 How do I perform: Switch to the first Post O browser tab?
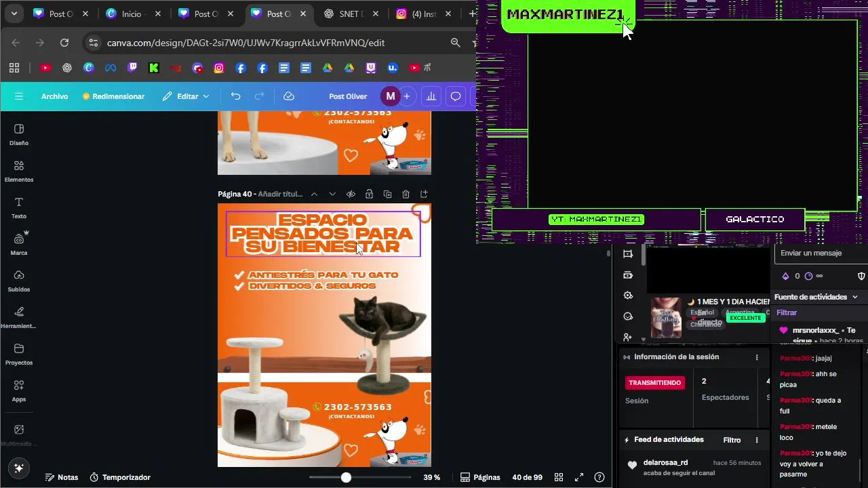click(61, 14)
